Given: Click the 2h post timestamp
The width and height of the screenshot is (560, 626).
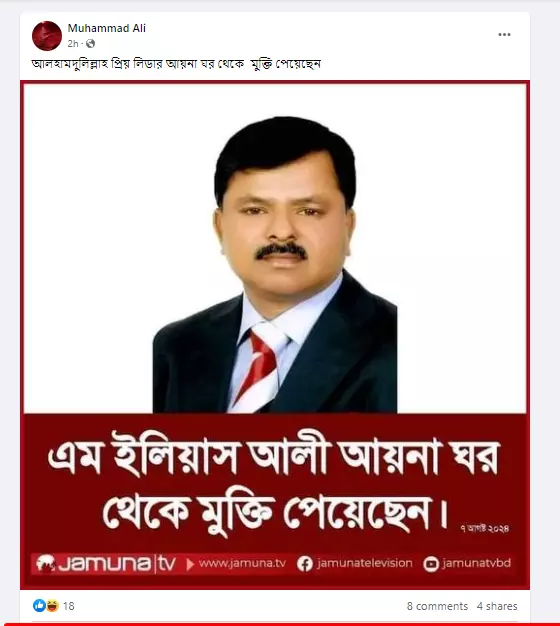Looking at the screenshot, I should click(73, 44).
